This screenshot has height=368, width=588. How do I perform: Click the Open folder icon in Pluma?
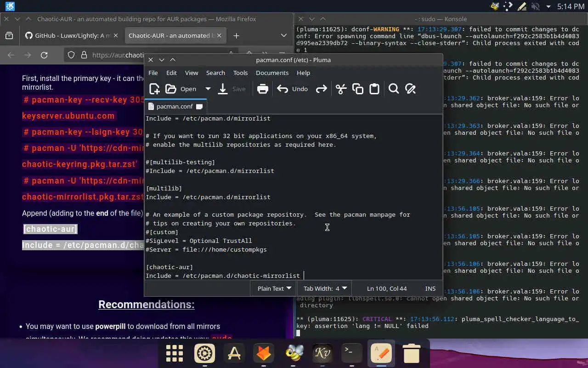171,89
